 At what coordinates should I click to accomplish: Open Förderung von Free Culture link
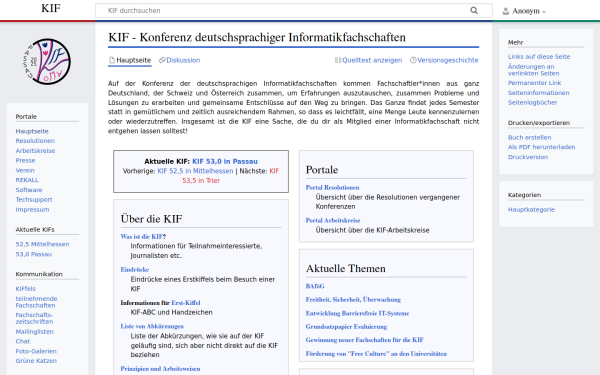(x=376, y=354)
